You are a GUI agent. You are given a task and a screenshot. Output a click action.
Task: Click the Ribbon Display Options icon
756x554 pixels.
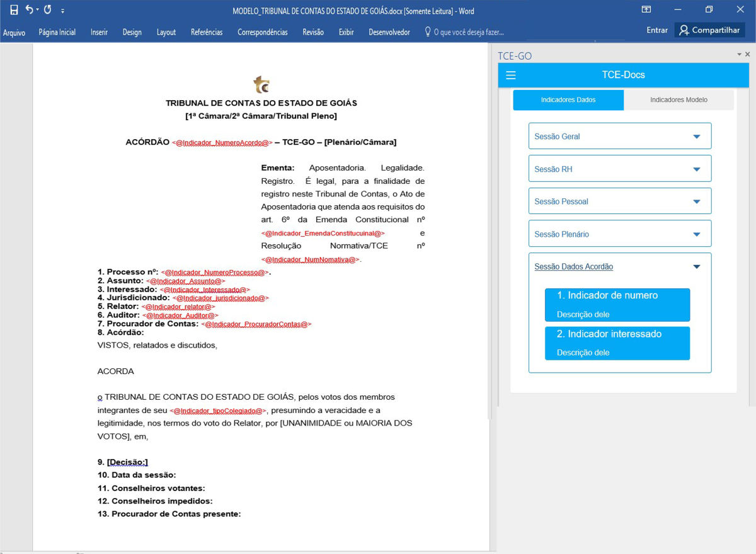pyautogui.click(x=646, y=10)
